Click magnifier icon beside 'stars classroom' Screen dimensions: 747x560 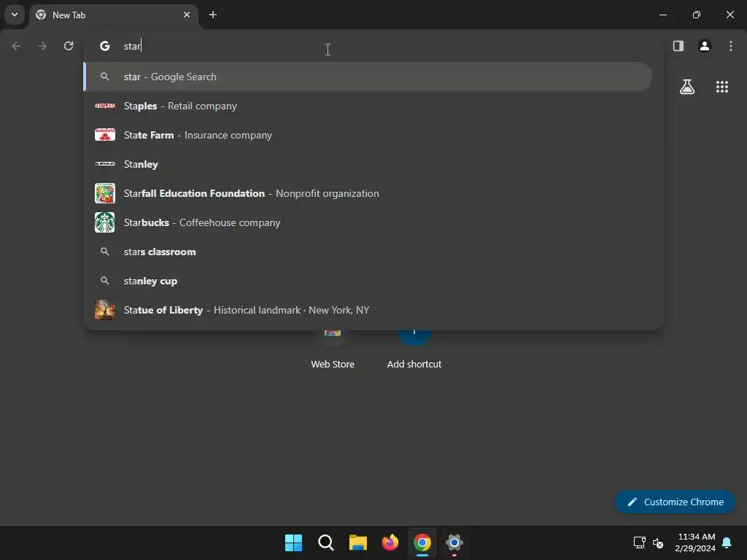105,252
